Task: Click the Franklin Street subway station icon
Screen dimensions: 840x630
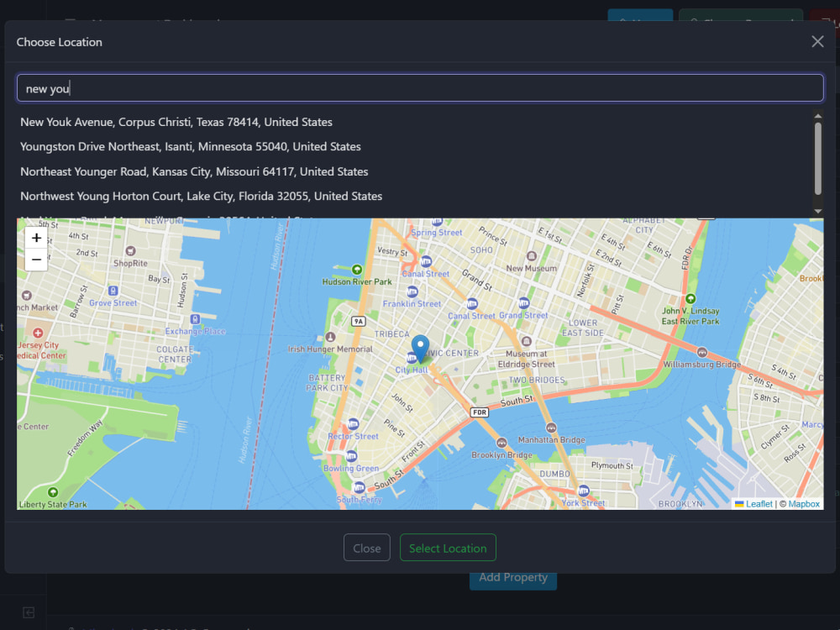Action: [412, 292]
